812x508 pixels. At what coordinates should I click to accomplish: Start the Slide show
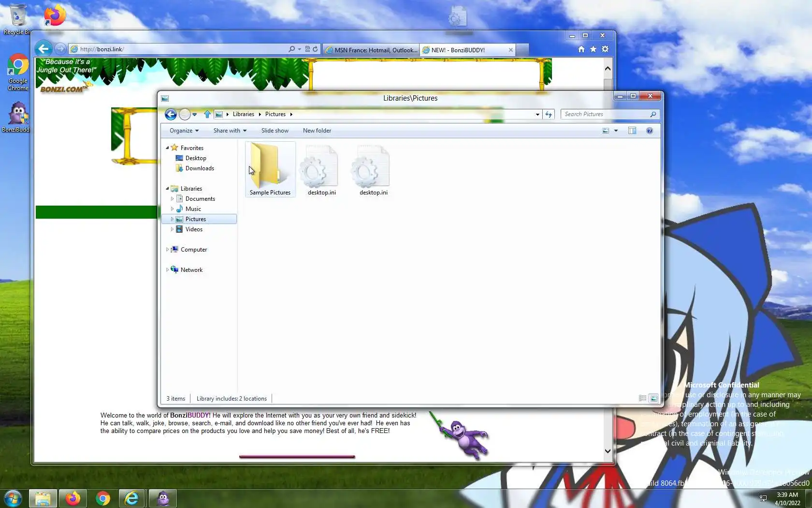coord(275,131)
